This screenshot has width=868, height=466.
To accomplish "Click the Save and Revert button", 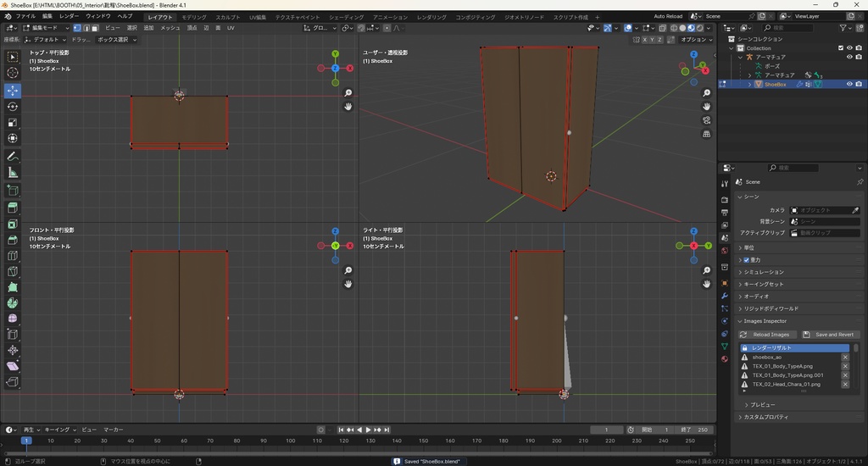I will [x=829, y=335].
